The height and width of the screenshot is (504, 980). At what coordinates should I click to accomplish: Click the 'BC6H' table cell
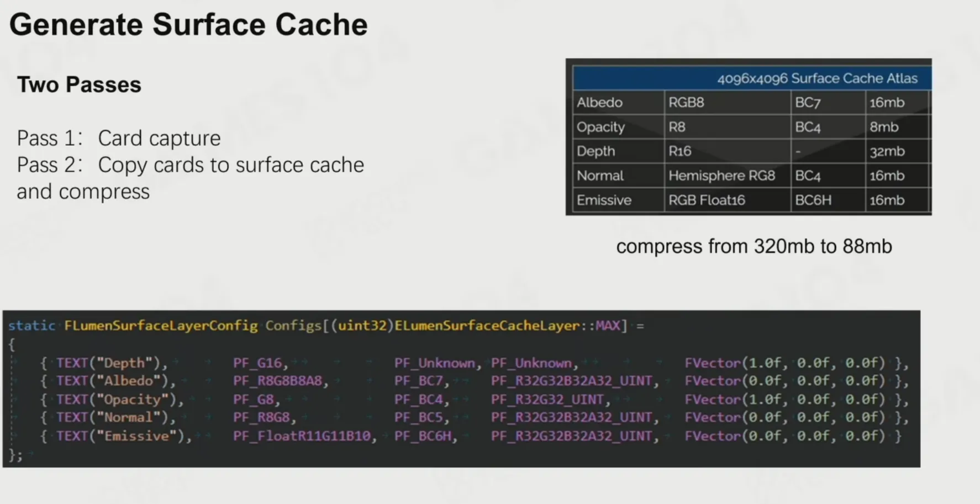[x=828, y=200]
